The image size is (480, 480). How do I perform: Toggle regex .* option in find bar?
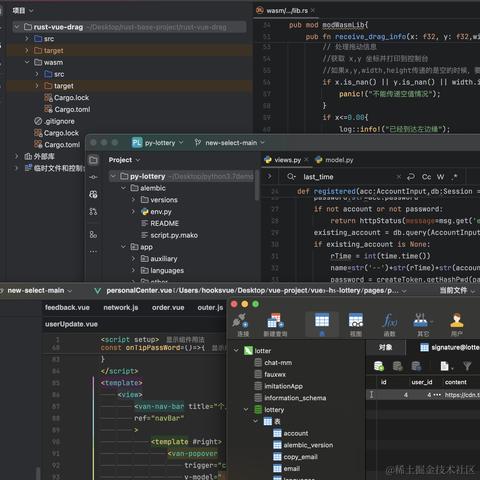[455, 177]
